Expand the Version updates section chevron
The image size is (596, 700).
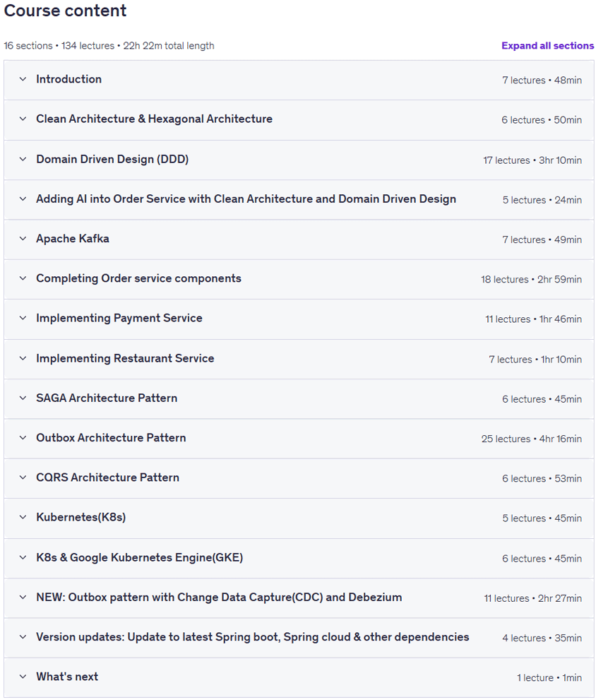tap(23, 637)
